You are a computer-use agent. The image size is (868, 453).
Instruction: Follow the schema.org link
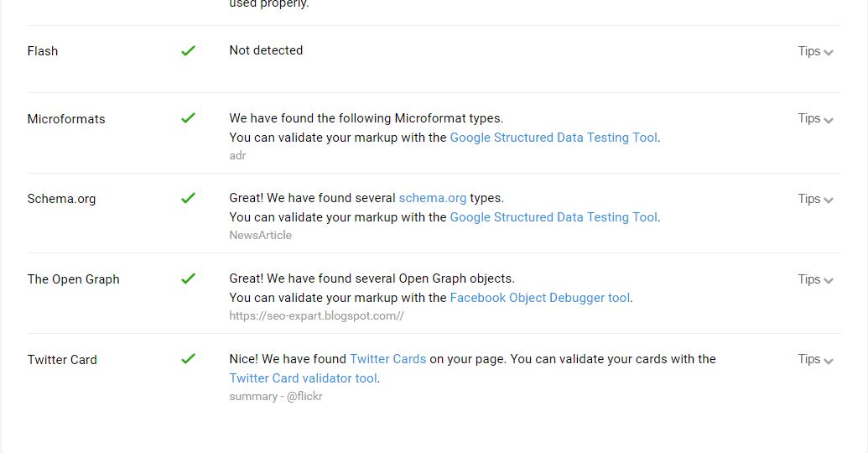[432, 199]
